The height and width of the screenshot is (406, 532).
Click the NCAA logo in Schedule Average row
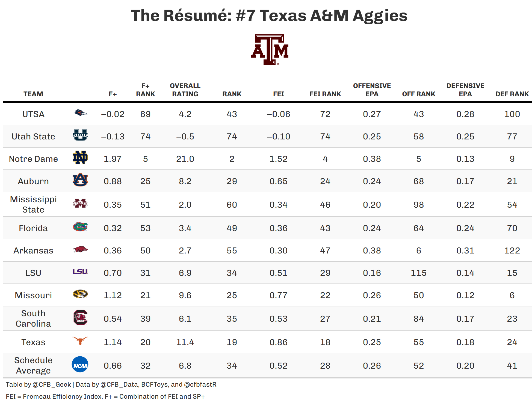click(80, 365)
